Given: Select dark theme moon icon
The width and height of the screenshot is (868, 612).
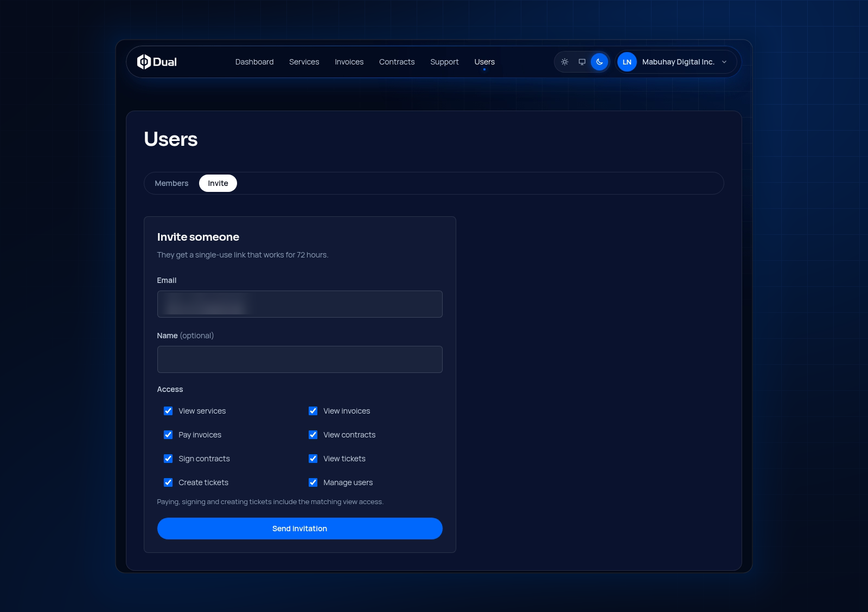Looking at the screenshot, I should (x=599, y=62).
